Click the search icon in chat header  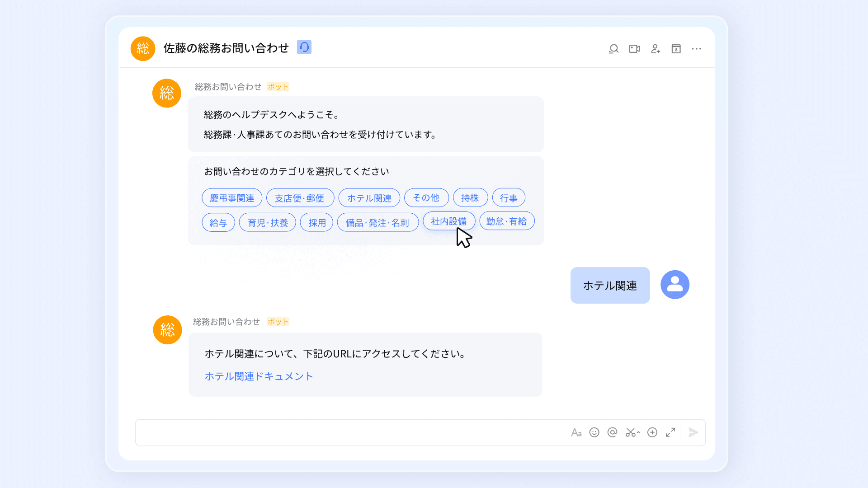pos(613,49)
